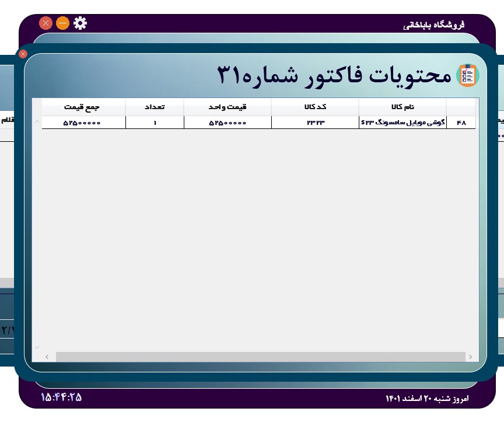Select the quantity cell showing ۱

pyautogui.click(x=155, y=123)
